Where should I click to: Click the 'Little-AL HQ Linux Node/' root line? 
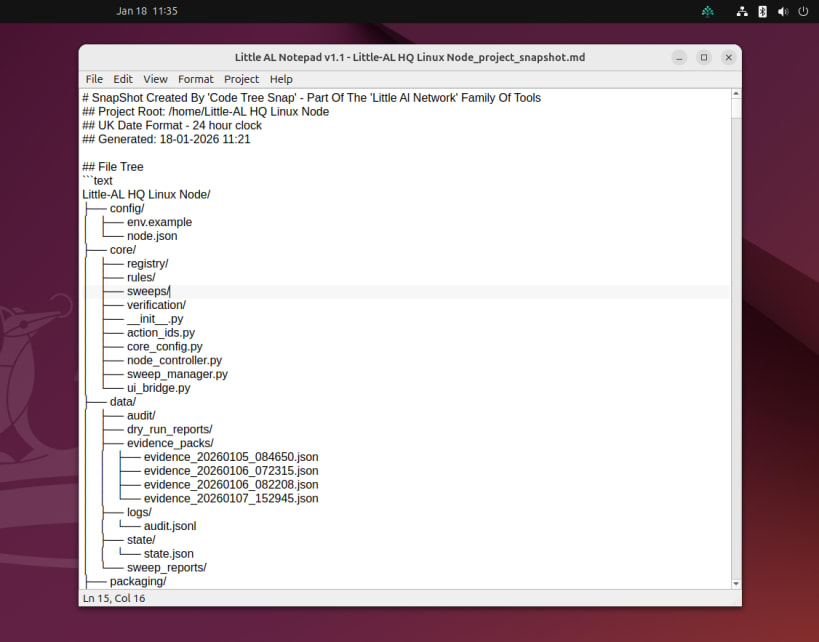[x=146, y=194]
